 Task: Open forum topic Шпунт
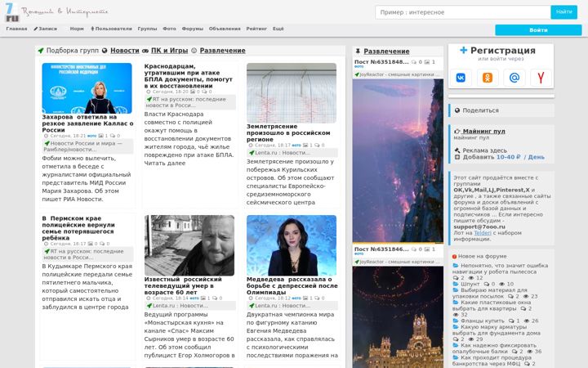click(x=470, y=285)
